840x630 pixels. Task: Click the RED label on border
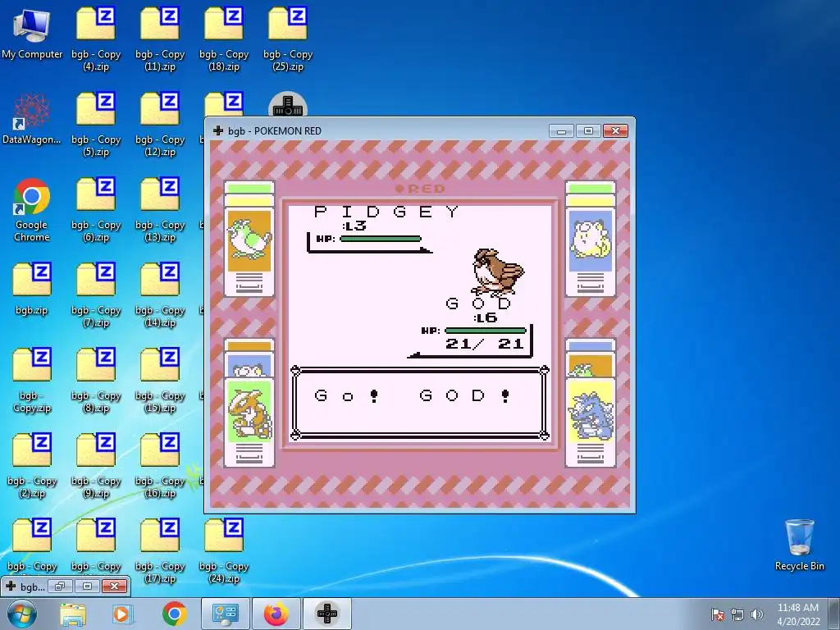pyautogui.click(x=421, y=189)
